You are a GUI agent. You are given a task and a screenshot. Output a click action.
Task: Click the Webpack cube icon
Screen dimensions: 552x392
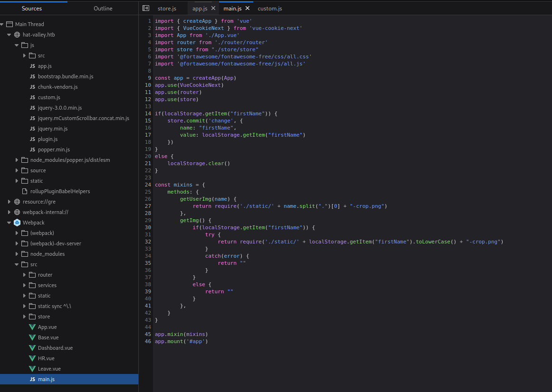tap(18, 223)
